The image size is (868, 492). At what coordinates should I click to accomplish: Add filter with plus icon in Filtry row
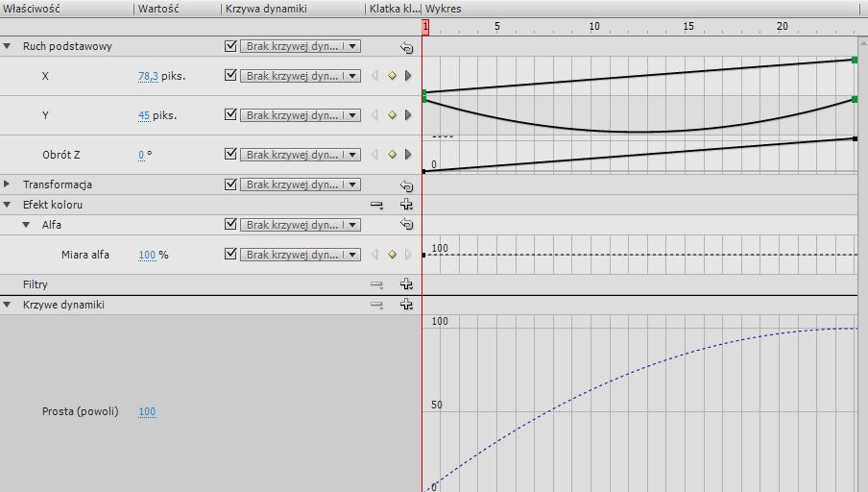406,284
